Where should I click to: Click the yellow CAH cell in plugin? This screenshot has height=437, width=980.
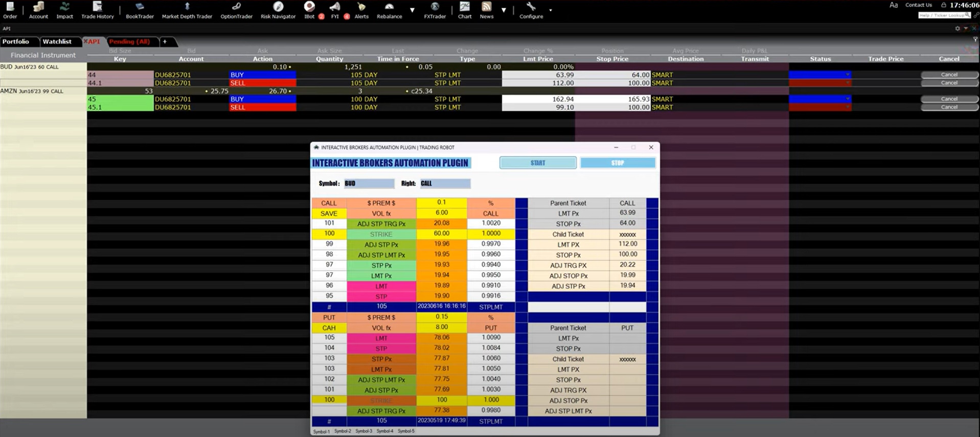point(329,327)
